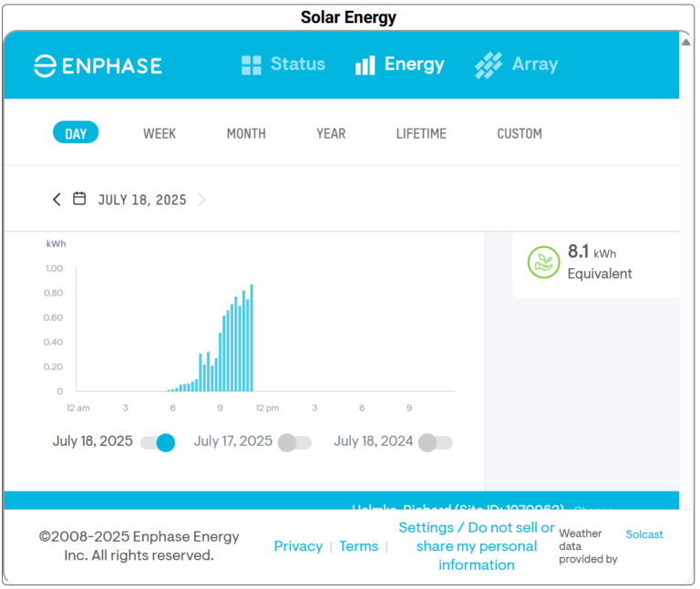Open Do not sell personal information link
The height and width of the screenshot is (589, 700).
(x=477, y=546)
